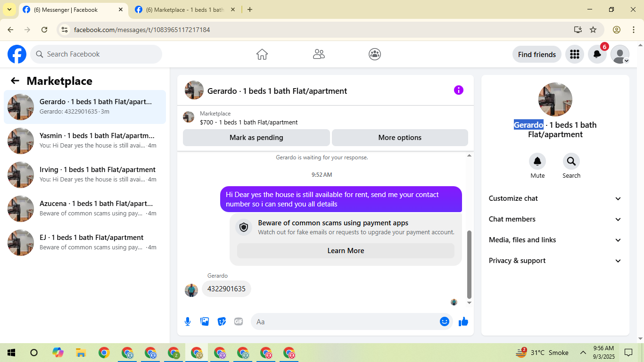Send a voice clip with the microphone icon
This screenshot has width=644, height=362.
pos(188,321)
